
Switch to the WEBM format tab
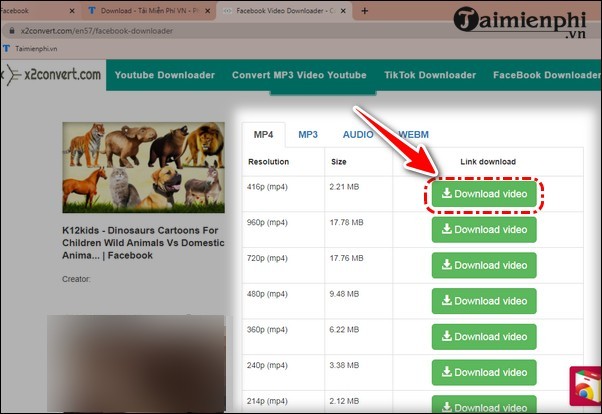coord(413,135)
